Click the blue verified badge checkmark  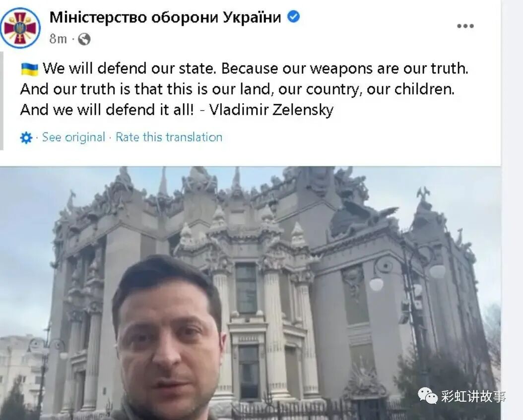click(x=294, y=16)
